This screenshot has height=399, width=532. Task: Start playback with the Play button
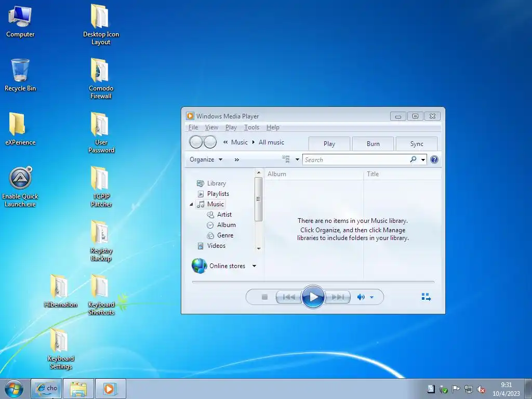pos(313,297)
